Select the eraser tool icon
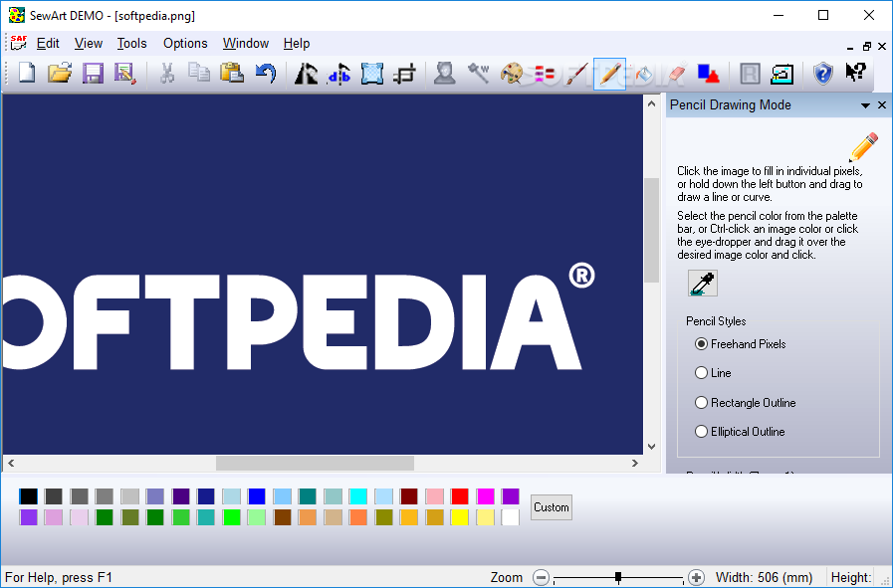Image resolution: width=893 pixels, height=588 pixels. 676,74
